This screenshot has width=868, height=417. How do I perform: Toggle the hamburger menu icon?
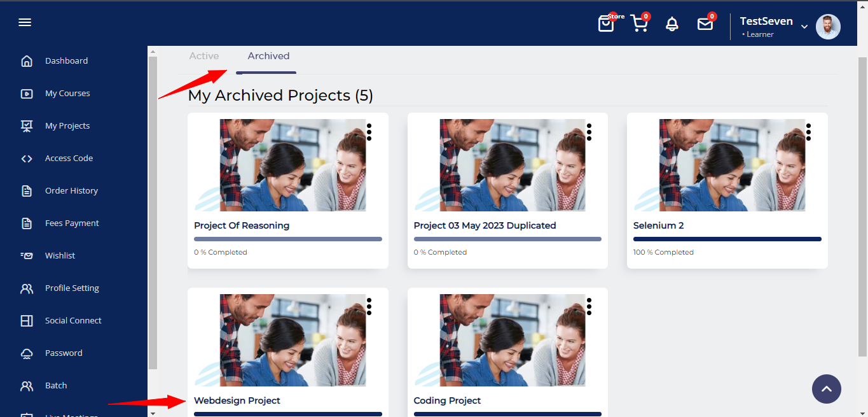(x=25, y=22)
